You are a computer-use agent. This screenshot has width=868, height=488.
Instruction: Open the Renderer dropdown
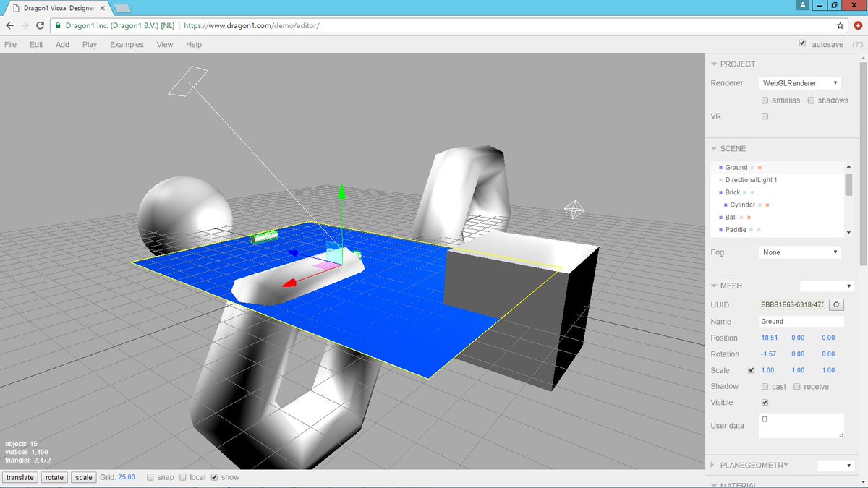coord(800,83)
